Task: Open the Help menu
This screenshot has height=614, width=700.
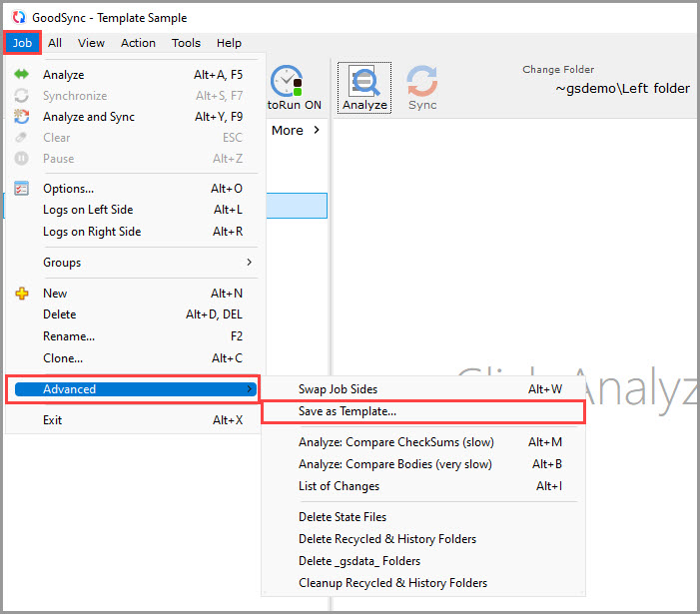Action: click(x=229, y=43)
